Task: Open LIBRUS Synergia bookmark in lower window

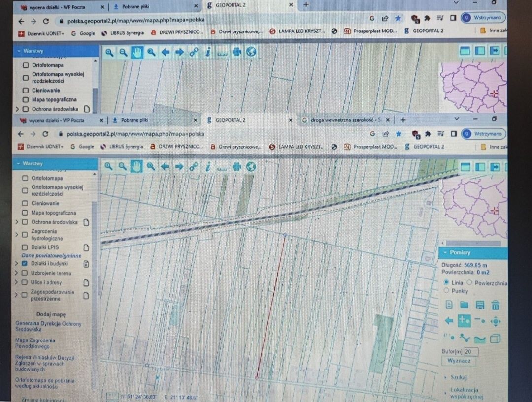Action: pyautogui.click(x=122, y=147)
